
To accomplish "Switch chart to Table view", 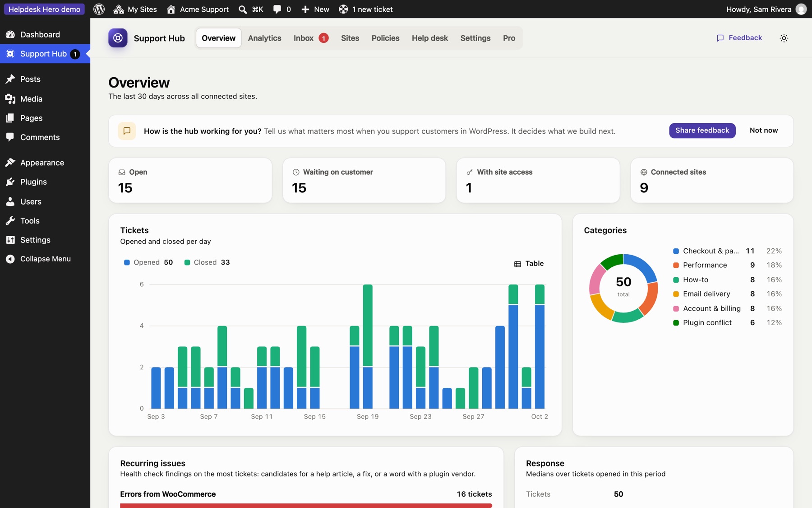I will click(x=529, y=263).
